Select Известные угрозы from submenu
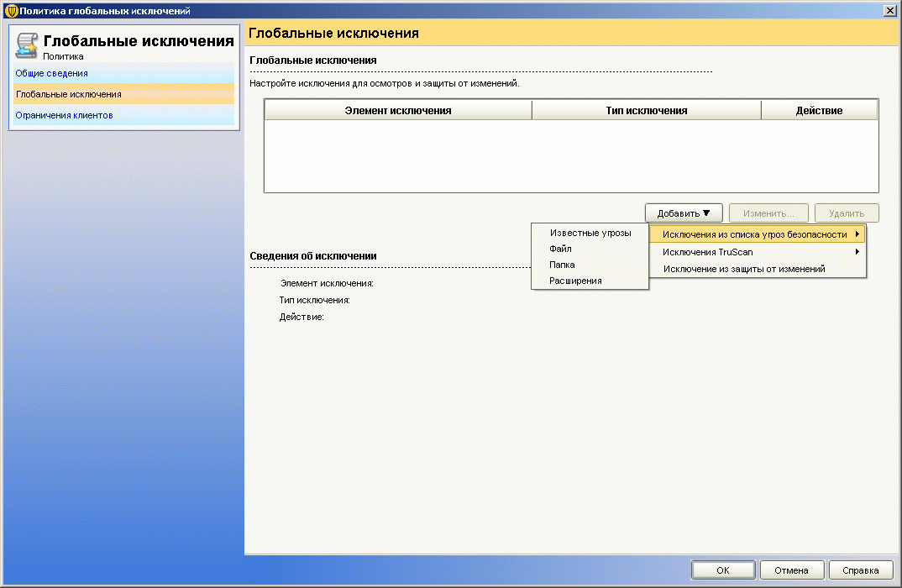This screenshot has width=902, height=588. coord(590,233)
